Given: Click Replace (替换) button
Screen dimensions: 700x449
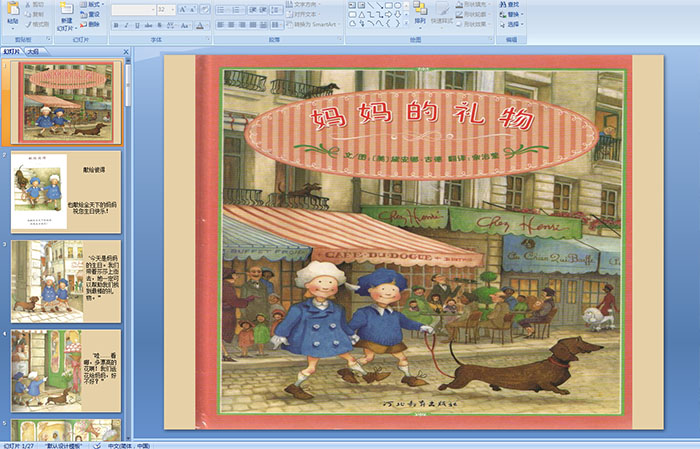Looking at the screenshot, I should 511,14.
